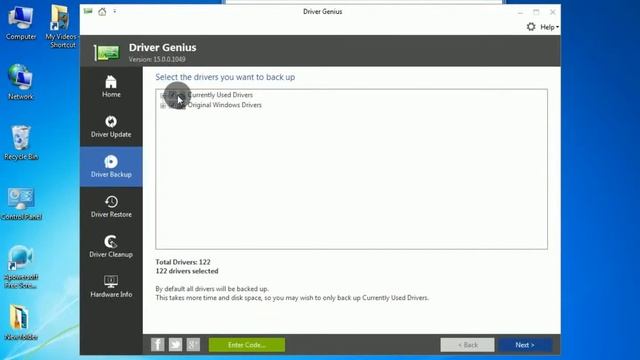Select the Currently Used Drivers tree row

pyautogui.click(x=220, y=95)
